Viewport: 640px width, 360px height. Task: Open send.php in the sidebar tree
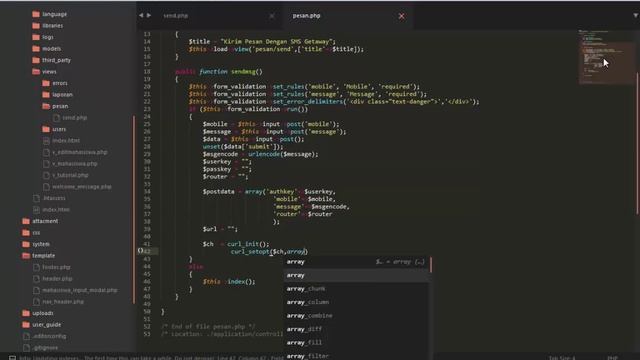(74, 118)
